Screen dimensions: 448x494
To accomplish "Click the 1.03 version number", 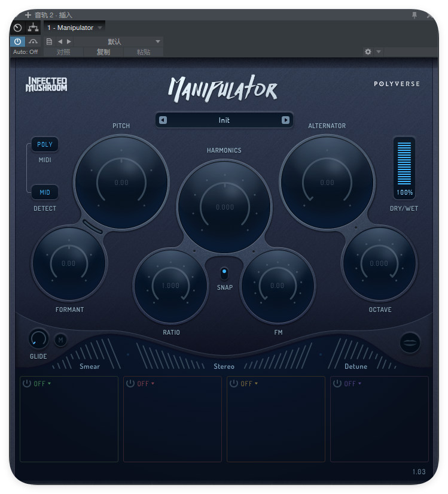I will tap(419, 472).
